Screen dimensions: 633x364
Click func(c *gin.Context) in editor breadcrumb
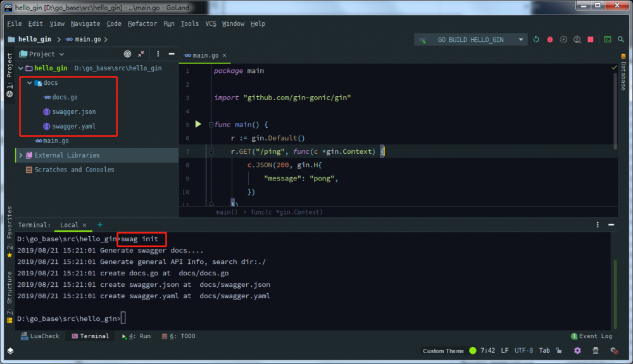point(287,212)
